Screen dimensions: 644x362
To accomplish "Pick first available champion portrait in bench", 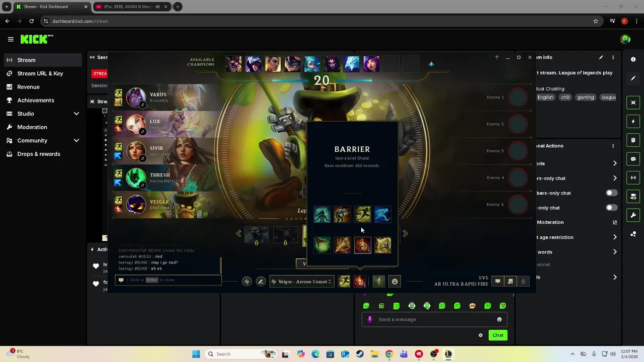I will click(233, 64).
